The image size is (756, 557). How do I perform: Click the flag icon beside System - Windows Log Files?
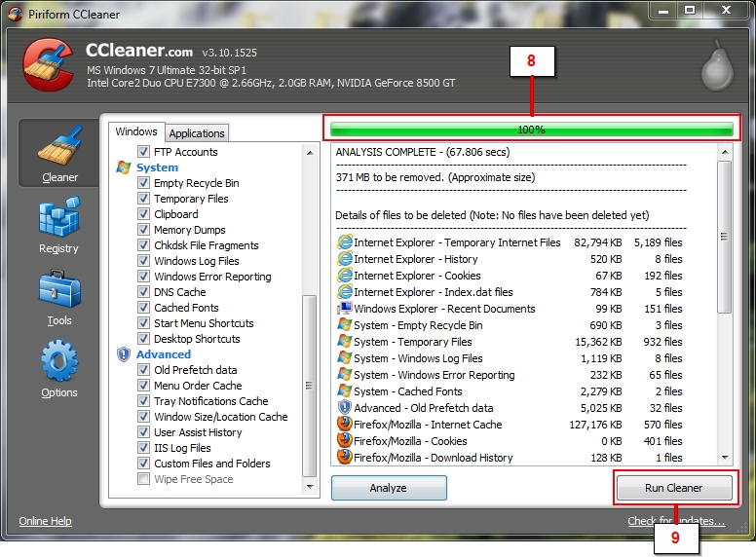click(x=344, y=357)
